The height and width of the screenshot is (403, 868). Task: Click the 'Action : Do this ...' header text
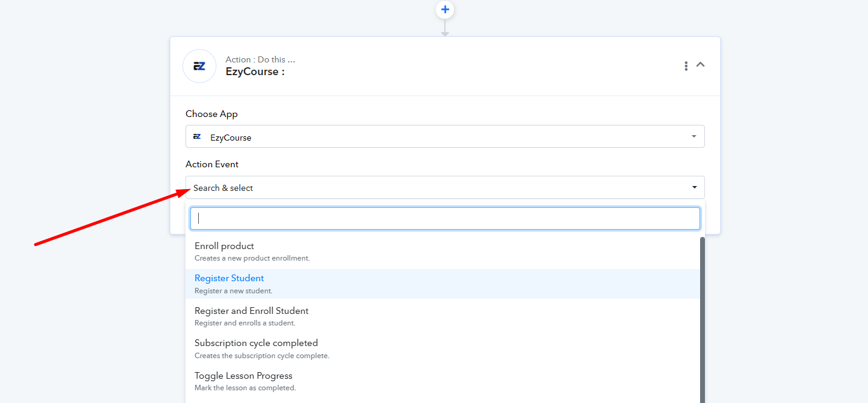click(x=260, y=59)
